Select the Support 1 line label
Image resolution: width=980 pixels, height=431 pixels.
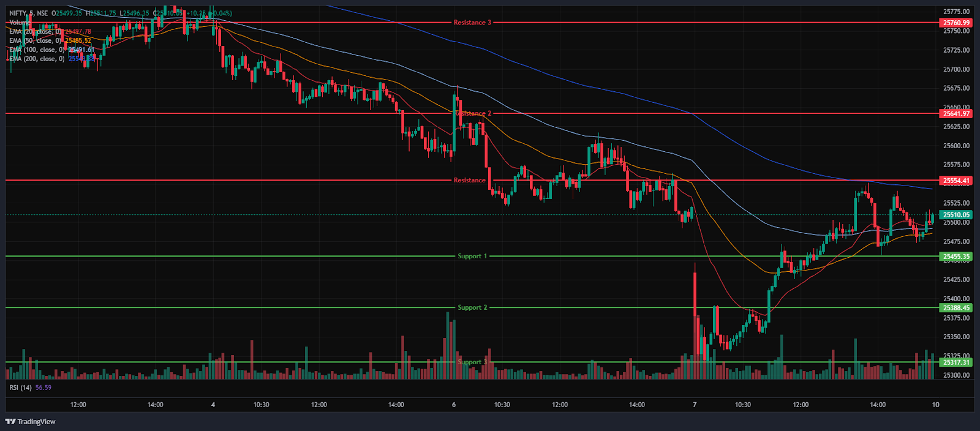click(472, 256)
